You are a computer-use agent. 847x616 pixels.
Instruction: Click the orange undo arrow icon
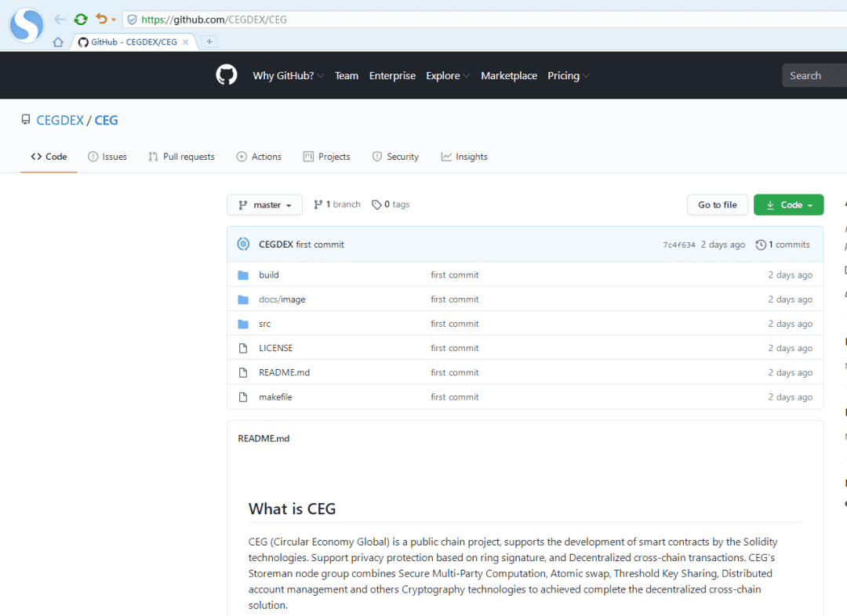(101, 19)
